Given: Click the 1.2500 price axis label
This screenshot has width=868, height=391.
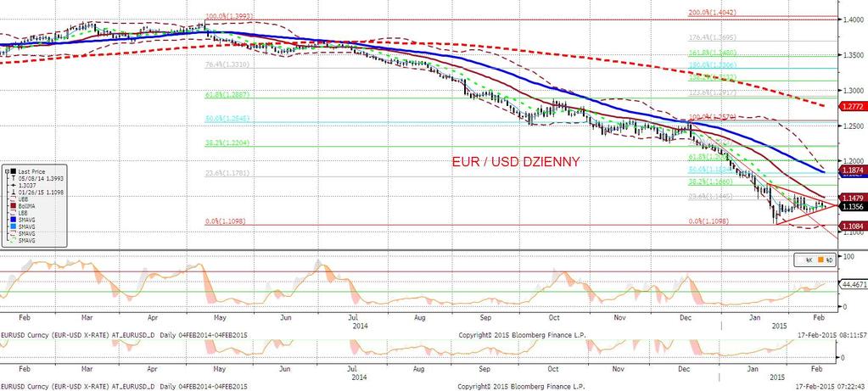Looking at the screenshot, I should pos(852,126).
